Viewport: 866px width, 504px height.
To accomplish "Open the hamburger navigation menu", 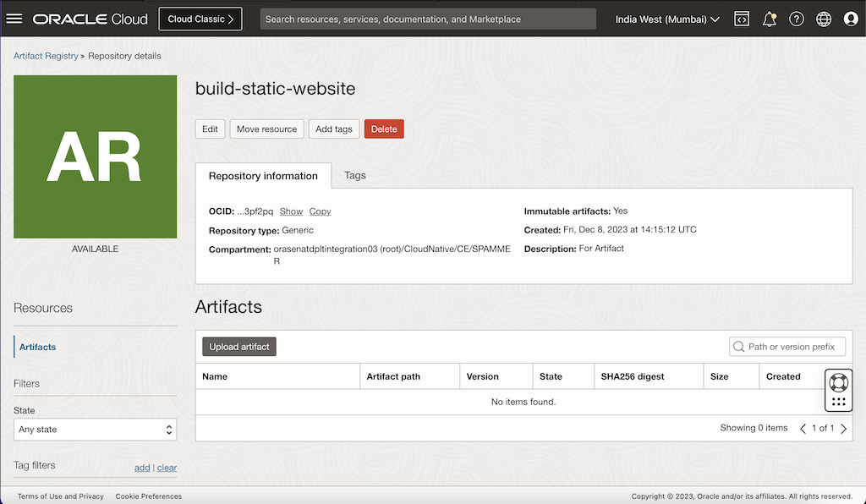I will tap(14, 19).
